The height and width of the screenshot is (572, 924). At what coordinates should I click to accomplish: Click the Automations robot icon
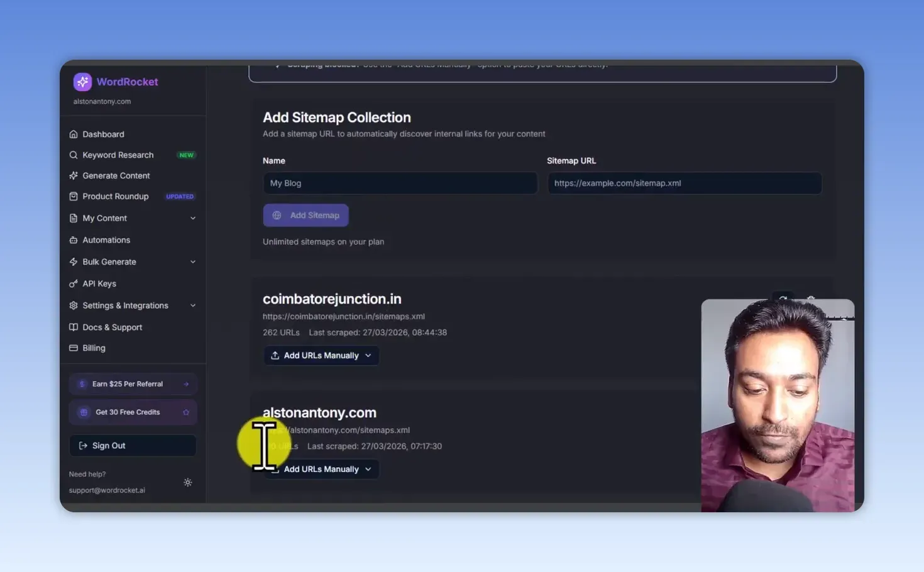[74, 239]
